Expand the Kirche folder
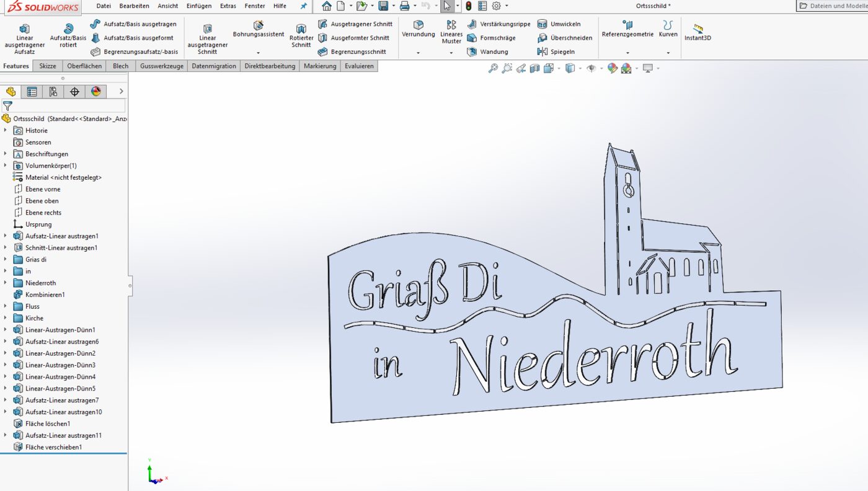868x491 pixels. (x=6, y=318)
